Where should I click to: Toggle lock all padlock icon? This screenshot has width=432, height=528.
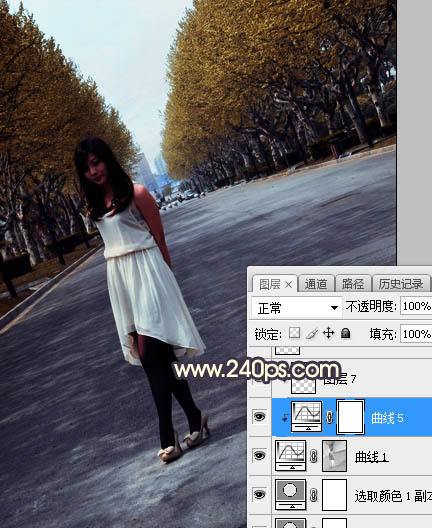(345, 333)
